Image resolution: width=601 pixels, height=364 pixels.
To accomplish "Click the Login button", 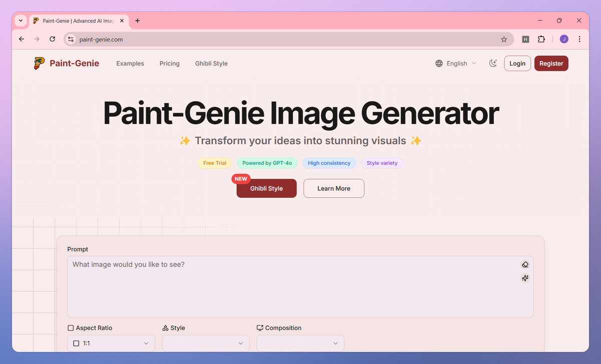I will click(517, 64).
